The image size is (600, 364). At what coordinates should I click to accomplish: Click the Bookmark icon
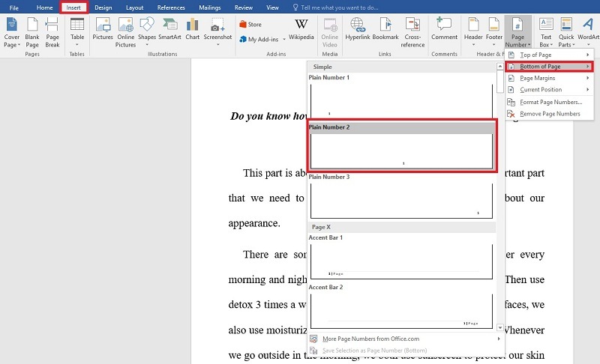point(385,29)
